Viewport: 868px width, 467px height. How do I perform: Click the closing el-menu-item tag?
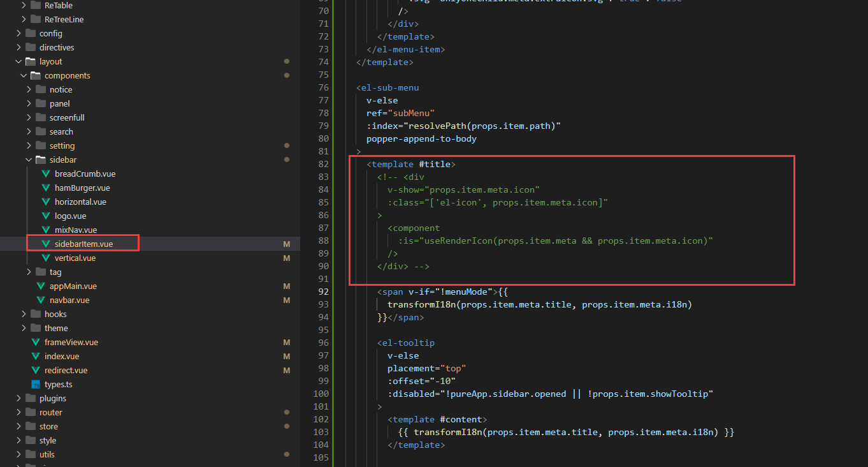(x=406, y=49)
